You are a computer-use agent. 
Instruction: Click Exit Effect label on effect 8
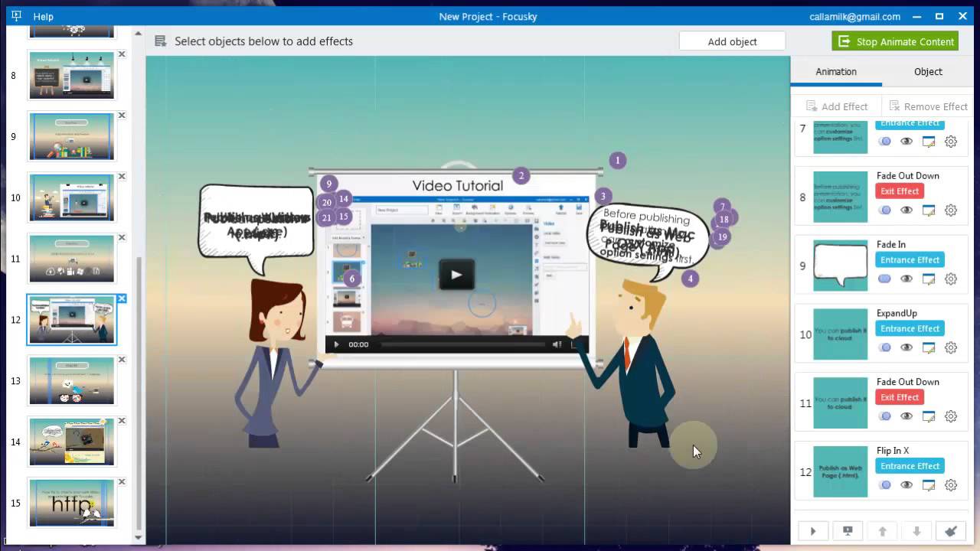[900, 191]
